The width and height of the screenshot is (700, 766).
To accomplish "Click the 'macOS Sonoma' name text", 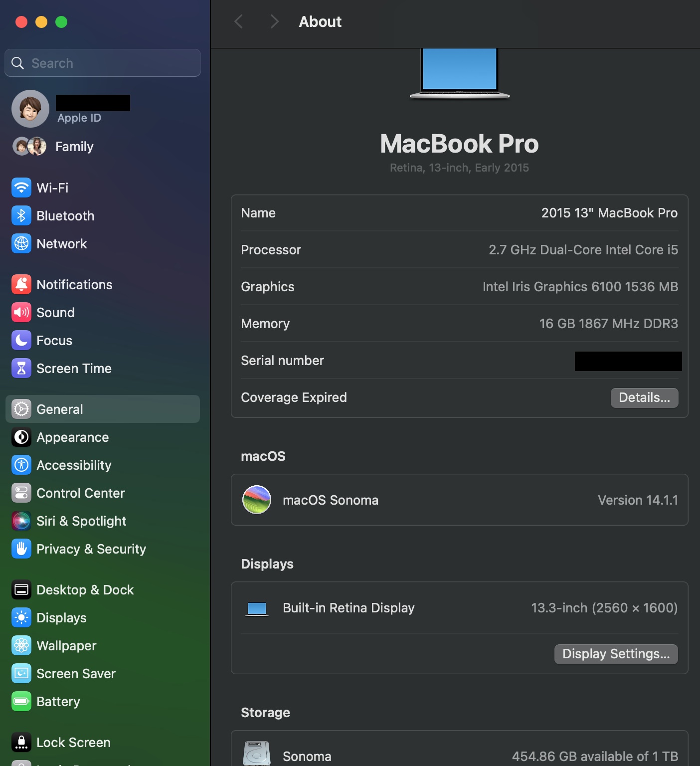I will [x=331, y=500].
